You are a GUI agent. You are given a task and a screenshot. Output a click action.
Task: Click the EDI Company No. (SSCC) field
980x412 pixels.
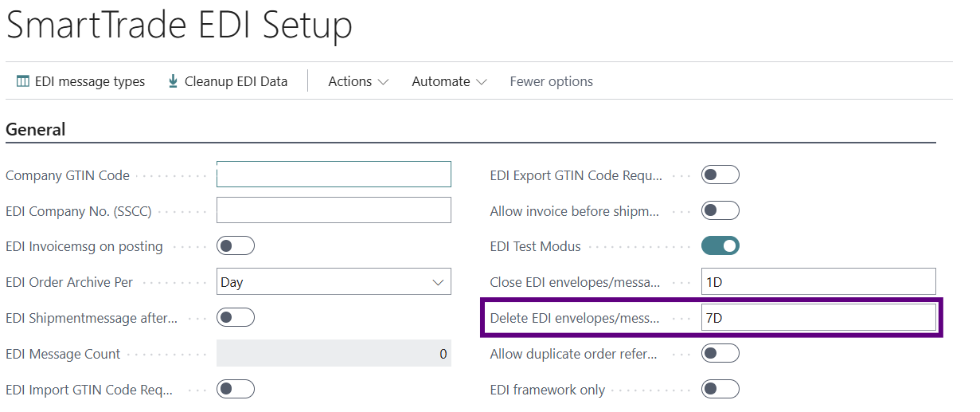point(334,210)
